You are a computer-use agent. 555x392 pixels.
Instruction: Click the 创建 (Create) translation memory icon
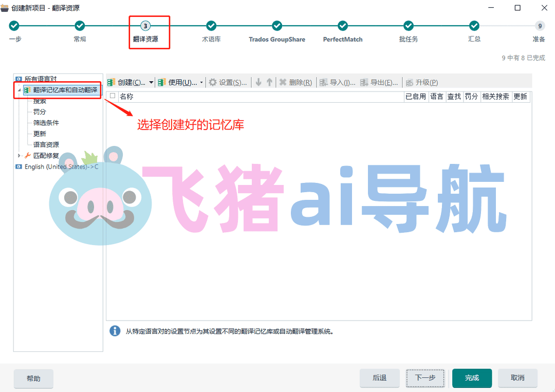[112, 82]
